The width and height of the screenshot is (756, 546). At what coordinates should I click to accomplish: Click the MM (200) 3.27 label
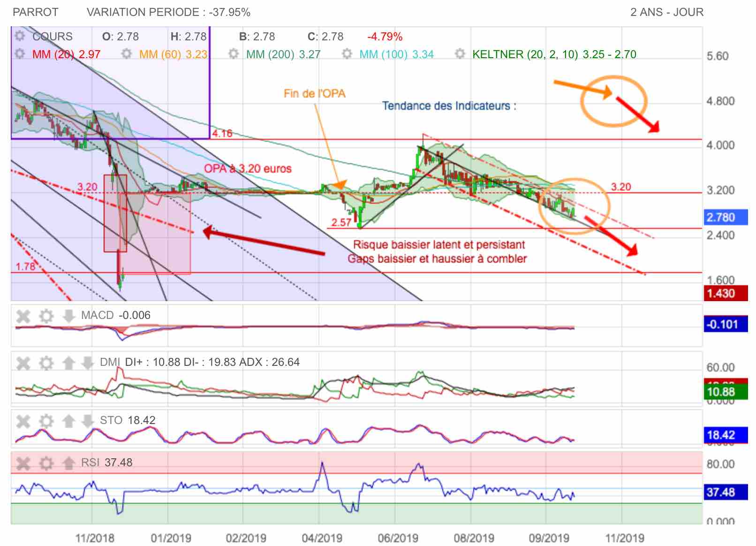(283, 54)
